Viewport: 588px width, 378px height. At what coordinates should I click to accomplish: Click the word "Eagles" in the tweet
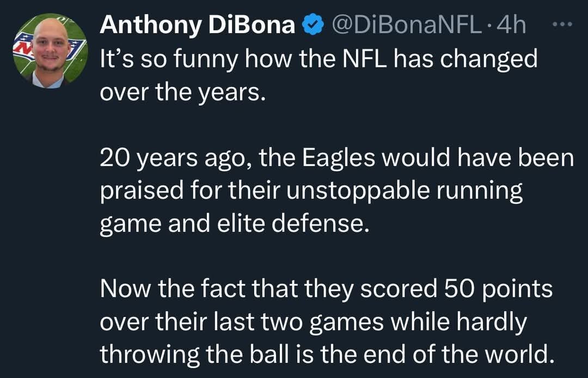[x=338, y=159]
